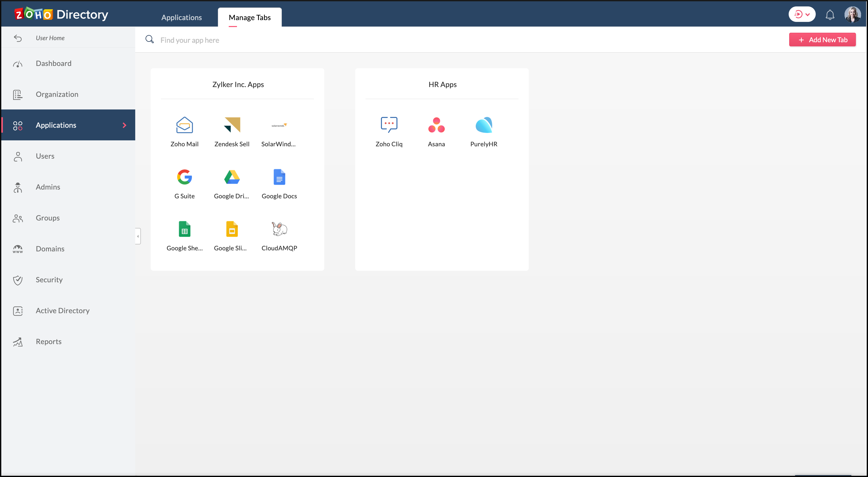The image size is (868, 477).
Task: Select the Manage Tabs tab
Action: tap(249, 18)
